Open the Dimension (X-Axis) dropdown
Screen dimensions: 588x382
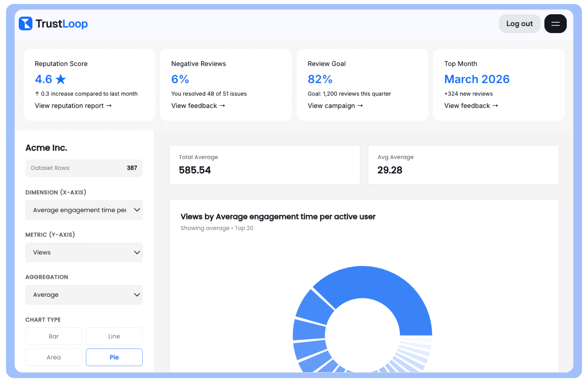84,210
